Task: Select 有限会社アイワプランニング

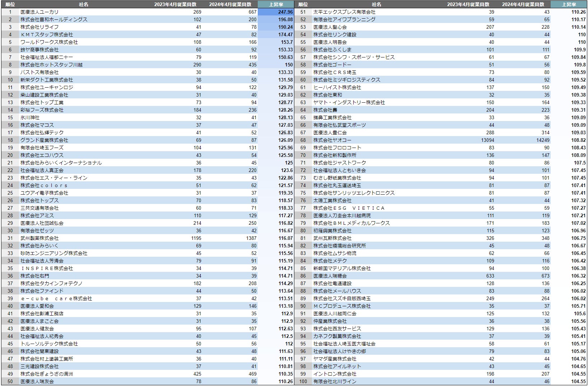Action: (x=344, y=19)
